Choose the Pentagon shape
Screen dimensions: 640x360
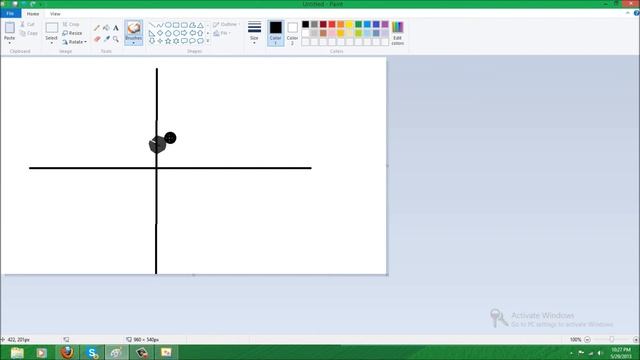pos(168,33)
